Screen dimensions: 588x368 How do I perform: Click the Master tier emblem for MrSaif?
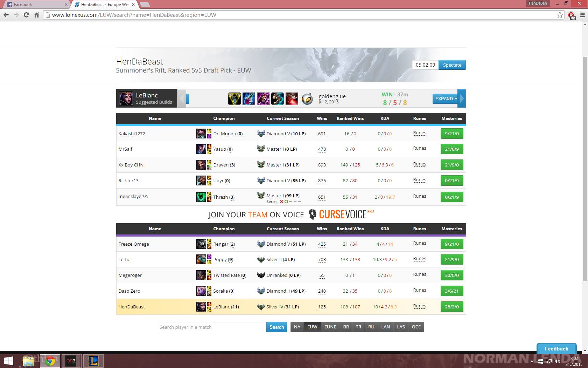[261, 149]
